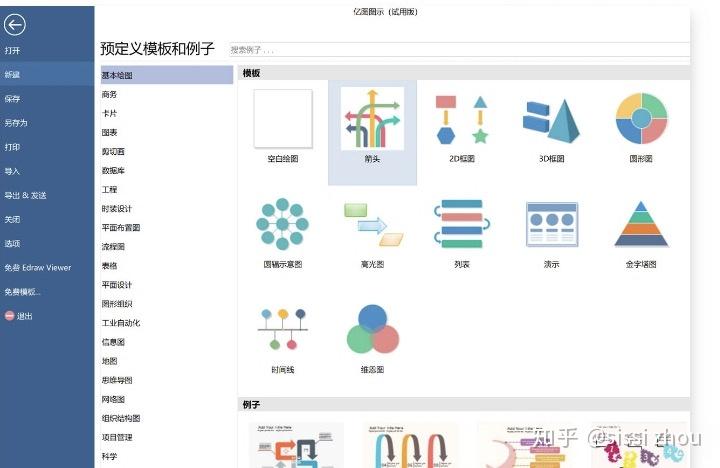720x468 pixels.
Task: Select 平面设计 category
Action: pyautogui.click(x=117, y=285)
